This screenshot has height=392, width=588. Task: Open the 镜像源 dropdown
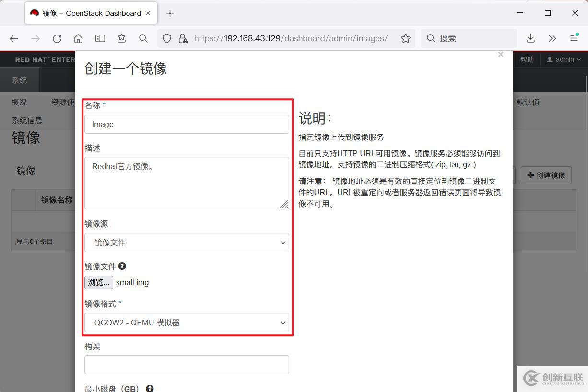(x=187, y=242)
